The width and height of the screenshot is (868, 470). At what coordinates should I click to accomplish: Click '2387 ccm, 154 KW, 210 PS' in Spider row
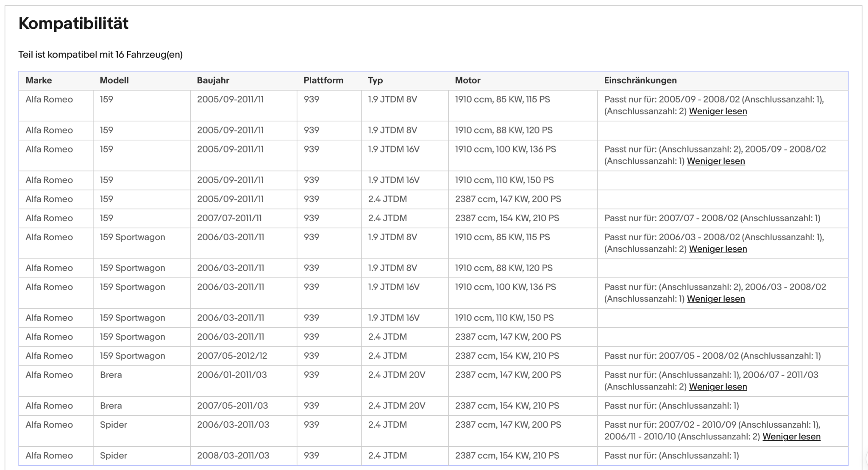pyautogui.click(x=507, y=456)
